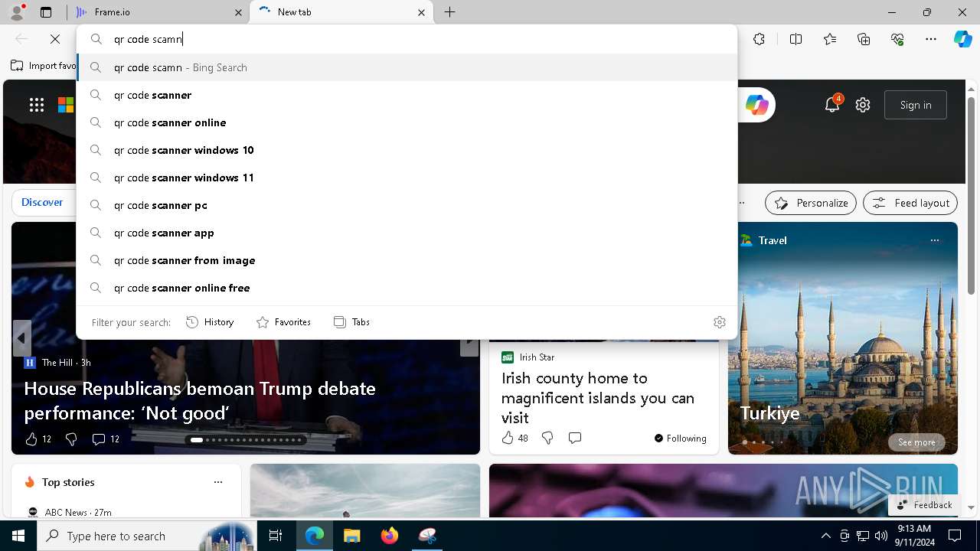The height and width of the screenshot is (551, 980).
Task: Select 'qr code scanner online free' suggestion
Action: [x=407, y=288]
